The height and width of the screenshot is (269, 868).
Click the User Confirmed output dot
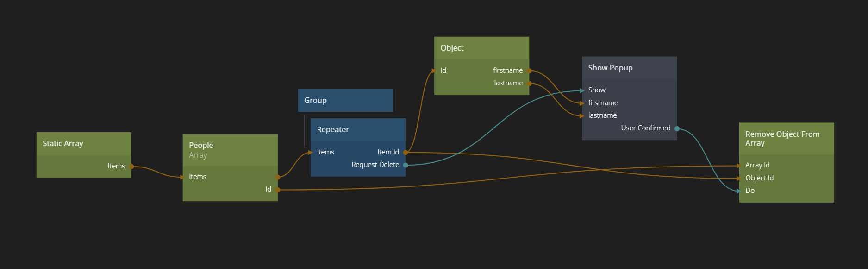click(677, 128)
